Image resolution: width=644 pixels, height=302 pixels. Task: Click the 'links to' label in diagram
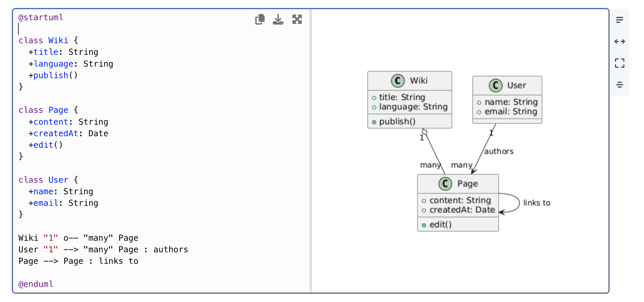(536, 203)
